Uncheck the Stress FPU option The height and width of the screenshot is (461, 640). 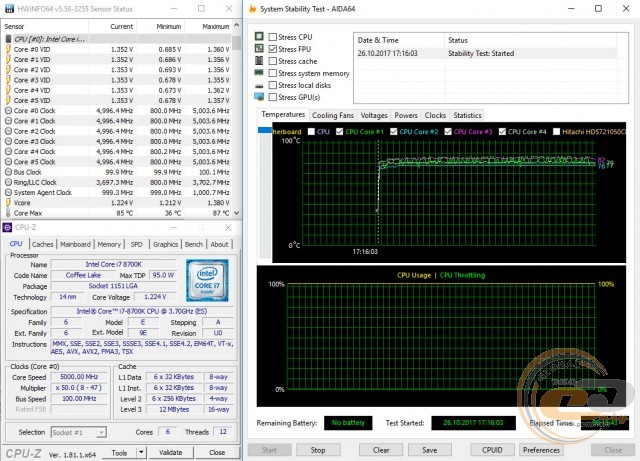coord(272,48)
